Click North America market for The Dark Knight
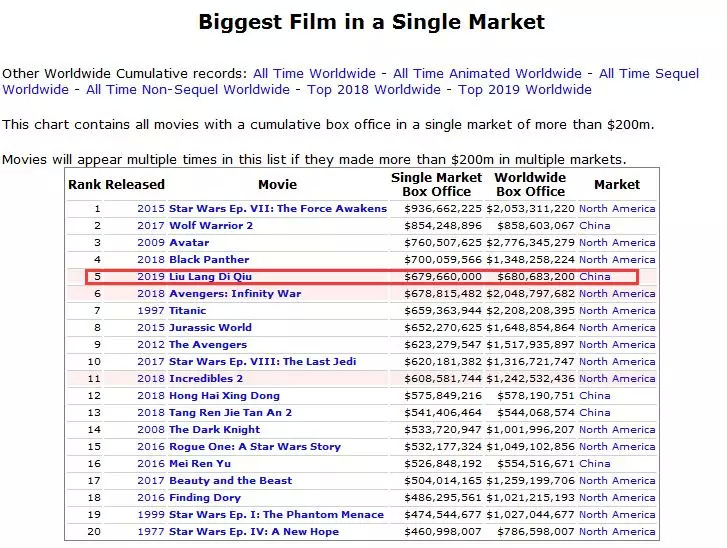The height and width of the screenshot is (548, 727). click(x=617, y=430)
